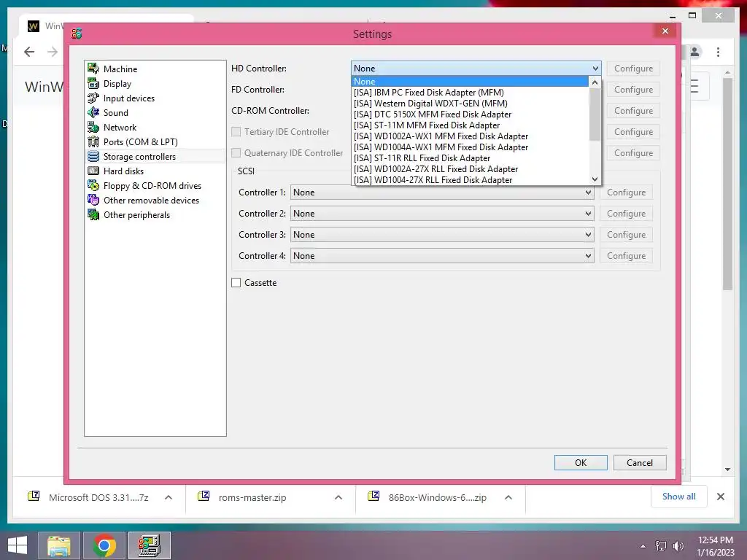Open Other peripherals icon
This screenshot has width=747, height=560.
pos(93,215)
